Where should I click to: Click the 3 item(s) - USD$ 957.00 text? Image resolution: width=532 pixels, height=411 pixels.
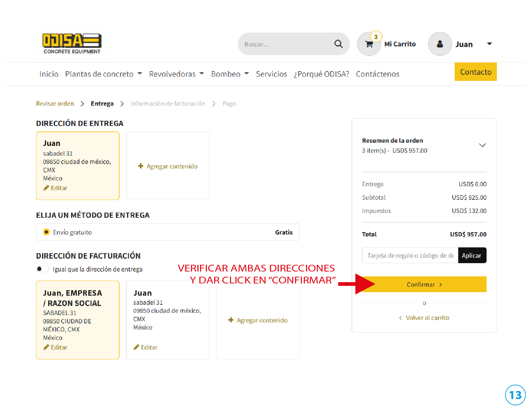394,150
